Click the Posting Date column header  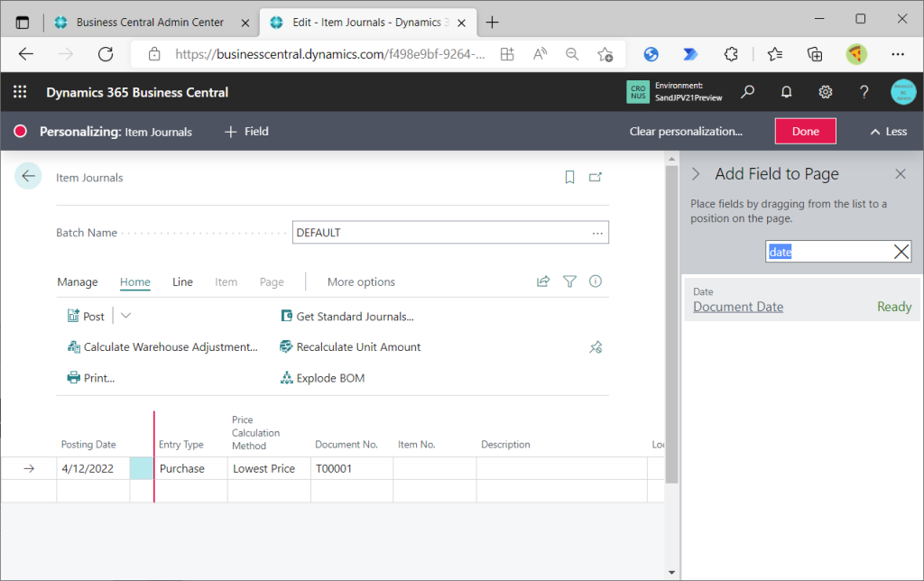tap(88, 444)
